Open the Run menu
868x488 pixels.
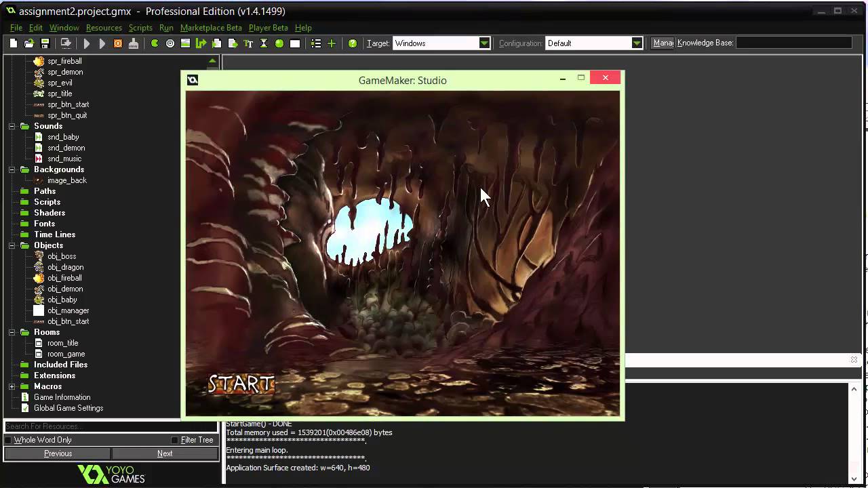[166, 28]
